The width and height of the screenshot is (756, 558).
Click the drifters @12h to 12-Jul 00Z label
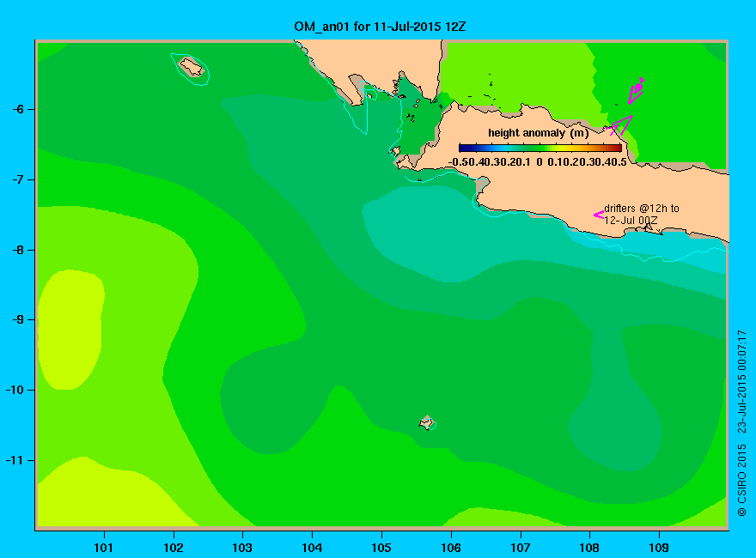pos(641,215)
